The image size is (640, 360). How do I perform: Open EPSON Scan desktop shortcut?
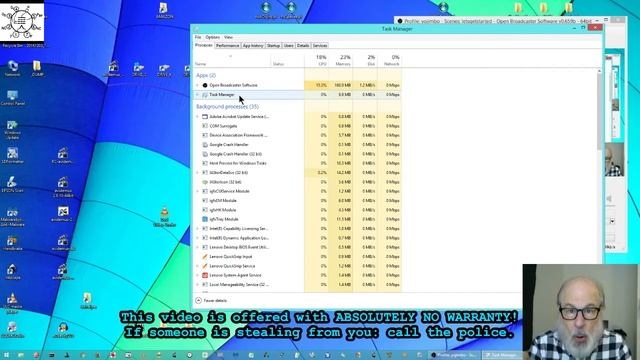coord(12,184)
